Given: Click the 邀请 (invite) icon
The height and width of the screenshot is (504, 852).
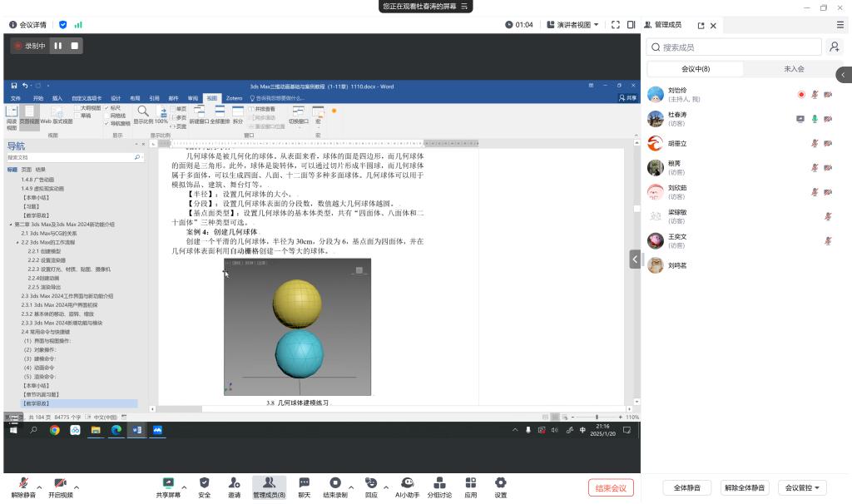Looking at the screenshot, I should pos(234,483).
